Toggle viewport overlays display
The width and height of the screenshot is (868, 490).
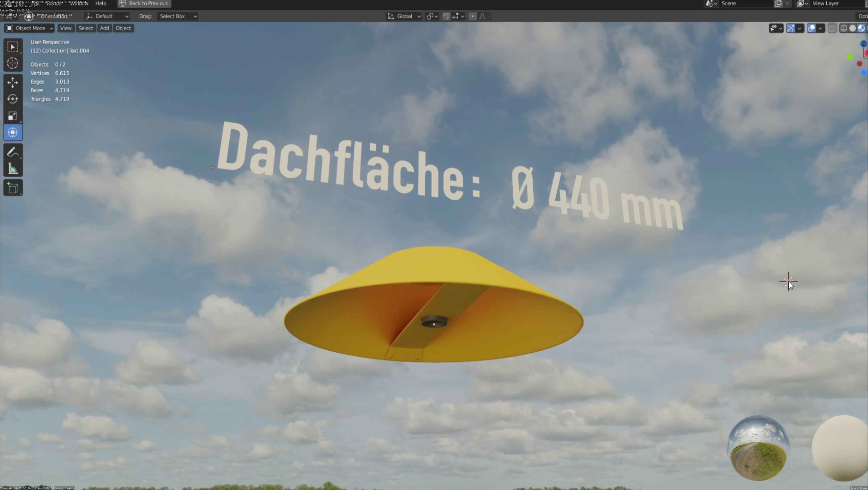pyautogui.click(x=811, y=28)
